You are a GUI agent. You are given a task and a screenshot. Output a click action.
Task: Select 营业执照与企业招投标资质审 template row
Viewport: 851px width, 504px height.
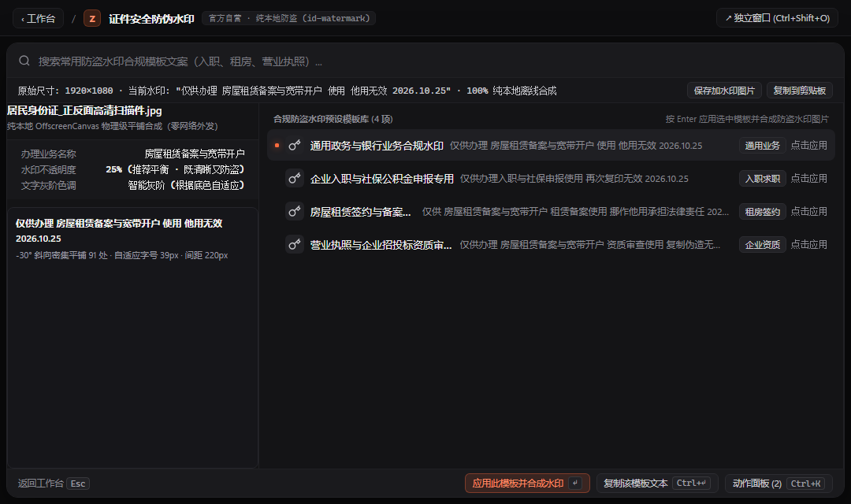(x=551, y=245)
